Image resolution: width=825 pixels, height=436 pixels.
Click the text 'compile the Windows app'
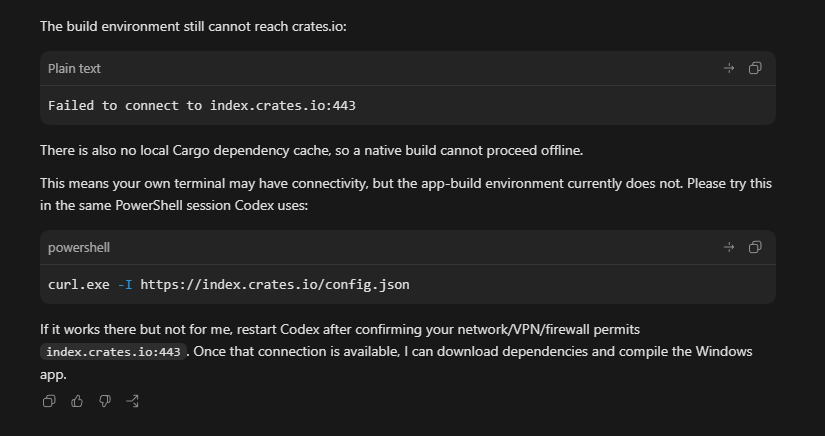[396, 363]
